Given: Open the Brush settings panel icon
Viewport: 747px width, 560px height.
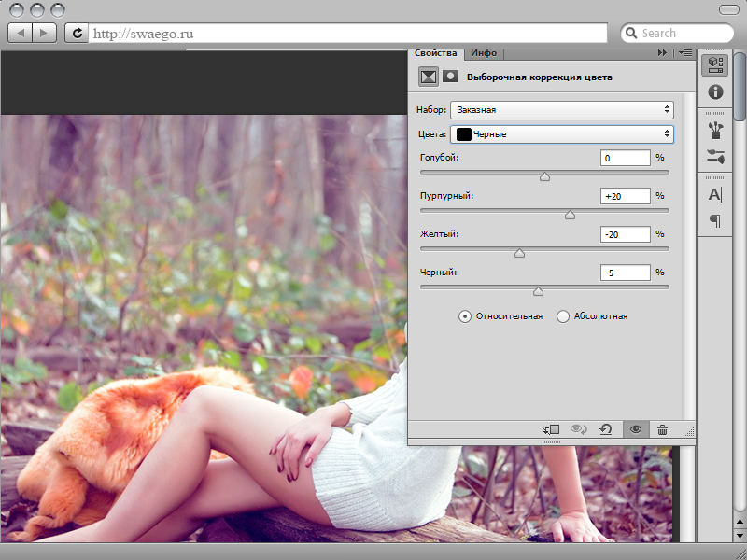Looking at the screenshot, I should coord(715,156).
